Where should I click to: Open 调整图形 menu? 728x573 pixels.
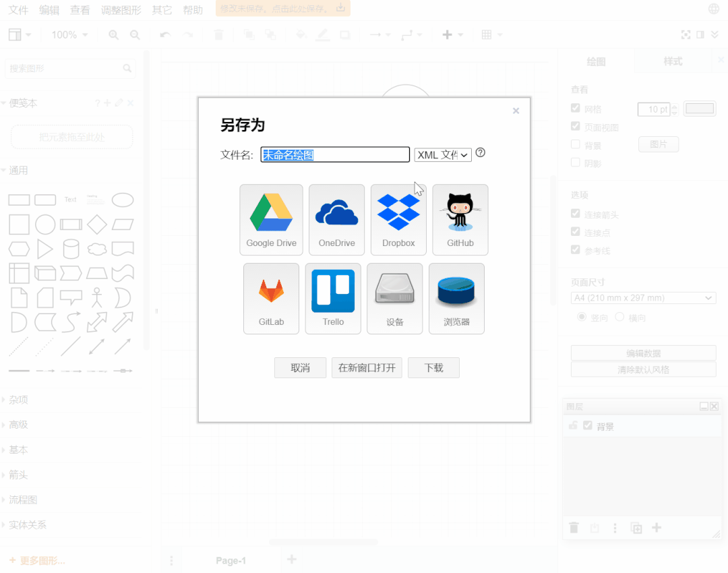(121, 9)
